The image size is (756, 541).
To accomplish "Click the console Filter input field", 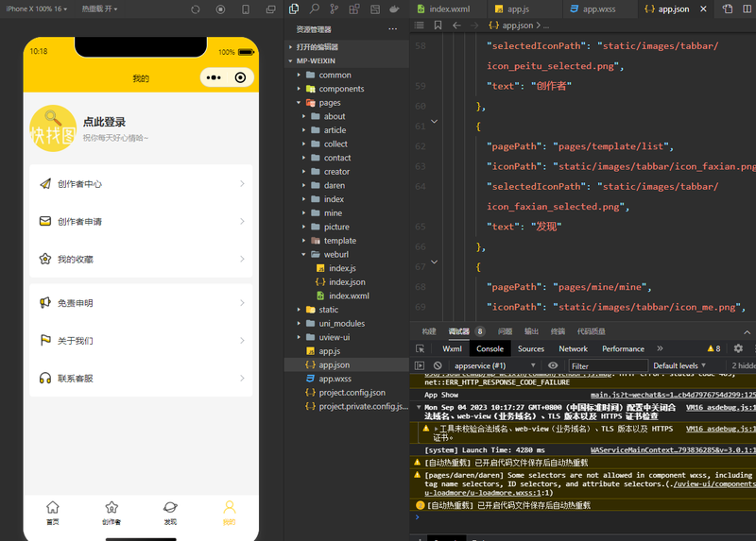I will point(608,365).
